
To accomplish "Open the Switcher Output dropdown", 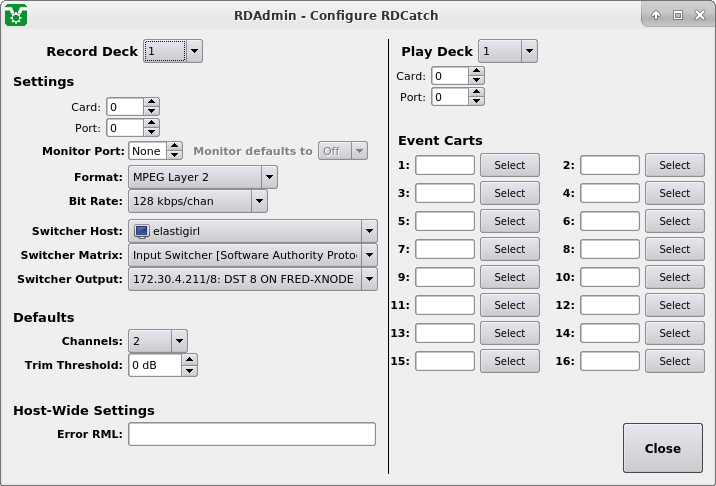I will (253, 279).
